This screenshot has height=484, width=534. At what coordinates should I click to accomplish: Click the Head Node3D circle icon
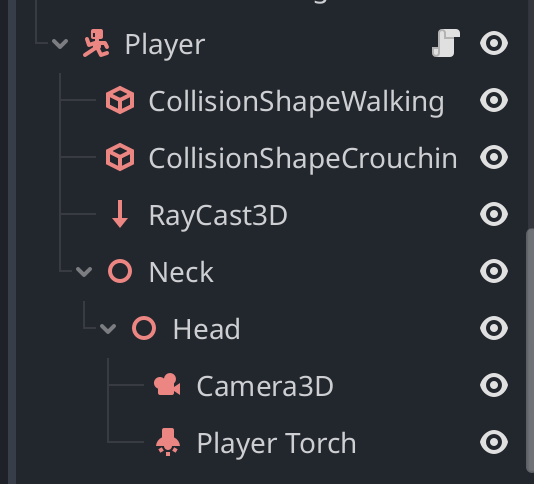(x=144, y=328)
